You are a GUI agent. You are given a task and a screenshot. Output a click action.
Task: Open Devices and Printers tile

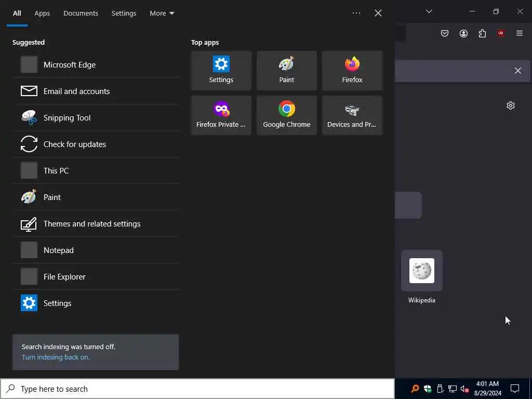[352, 115]
